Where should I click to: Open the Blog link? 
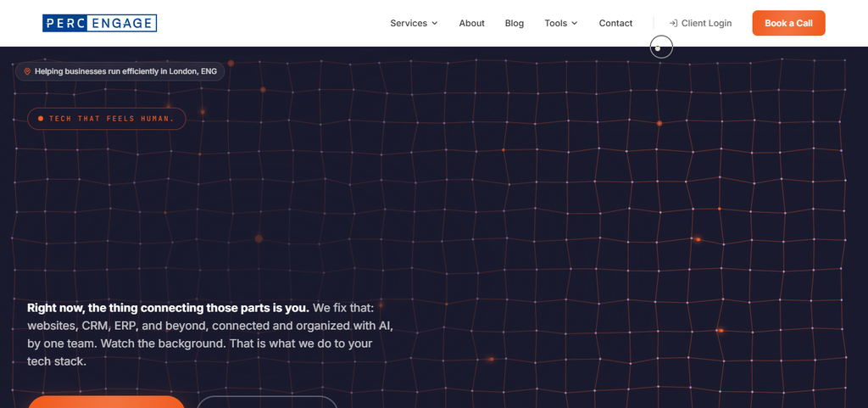(x=515, y=23)
